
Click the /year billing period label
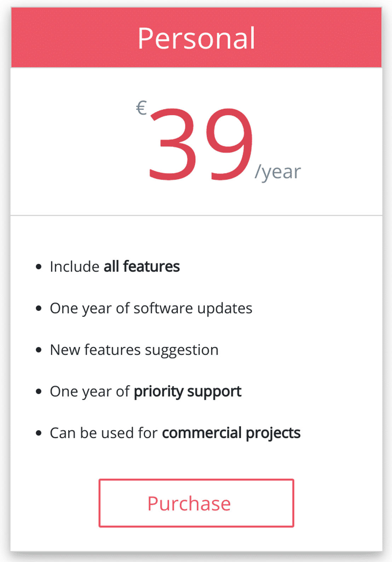(278, 172)
